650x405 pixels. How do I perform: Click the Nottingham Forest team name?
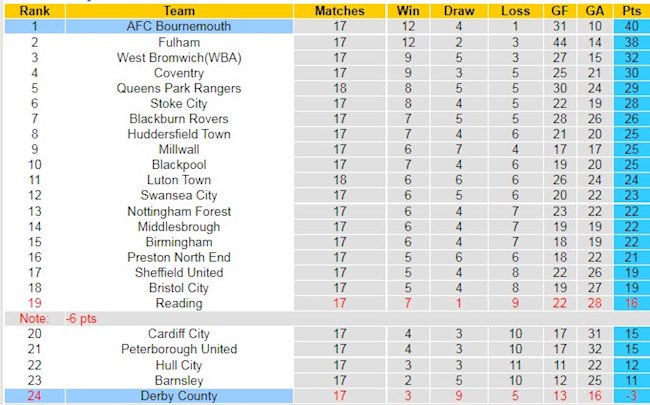[179, 211]
